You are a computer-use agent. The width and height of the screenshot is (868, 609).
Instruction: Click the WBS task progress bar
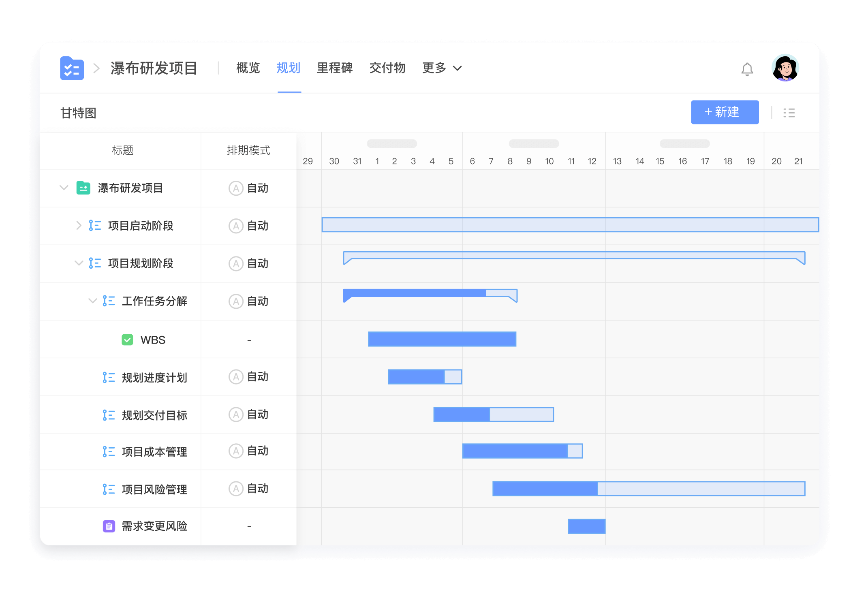(441, 339)
